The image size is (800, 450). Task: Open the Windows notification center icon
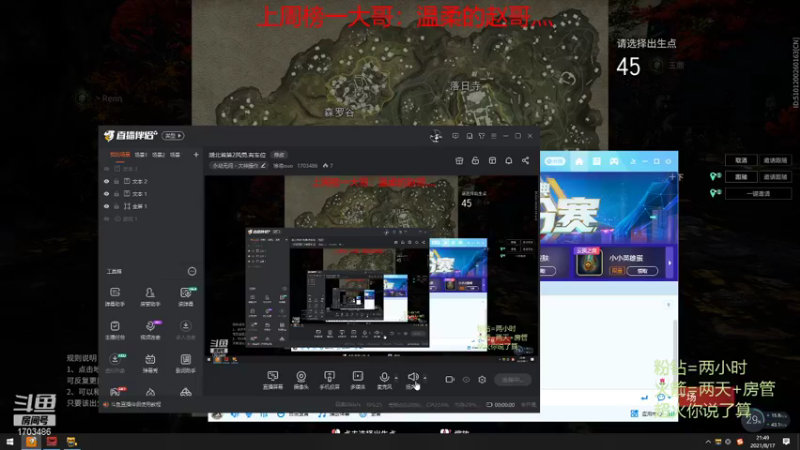point(786,442)
